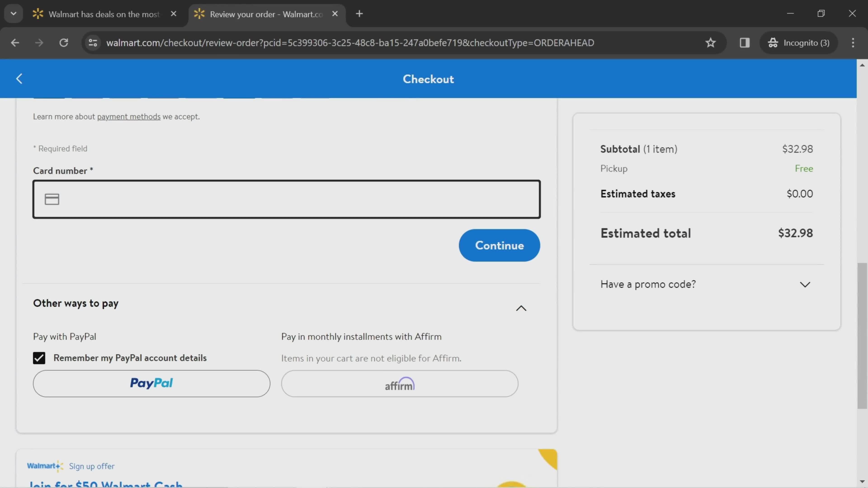Open the tab search dropdown arrow
The height and width of the screenshot is (488, 868).
[x=14, y=14]
